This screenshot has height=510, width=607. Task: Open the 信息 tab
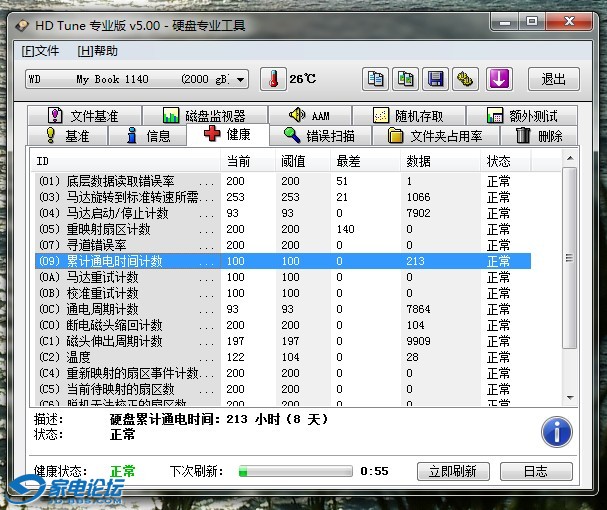click(x=147, y=136)
